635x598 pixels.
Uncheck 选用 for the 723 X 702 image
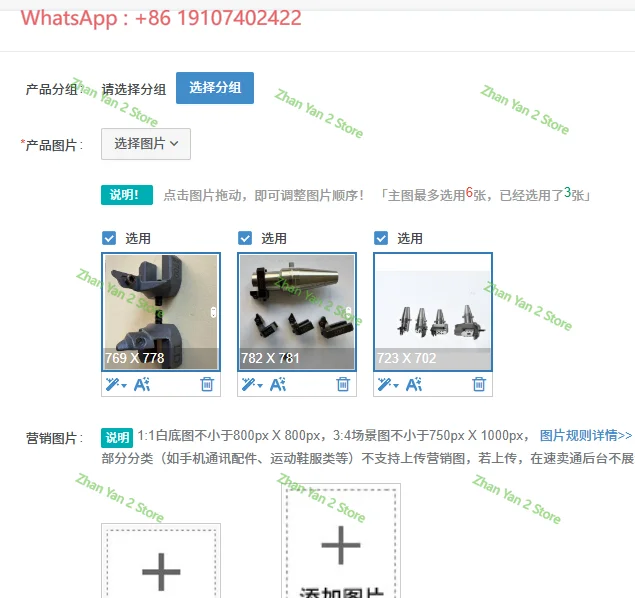click(x=381, y=238)
